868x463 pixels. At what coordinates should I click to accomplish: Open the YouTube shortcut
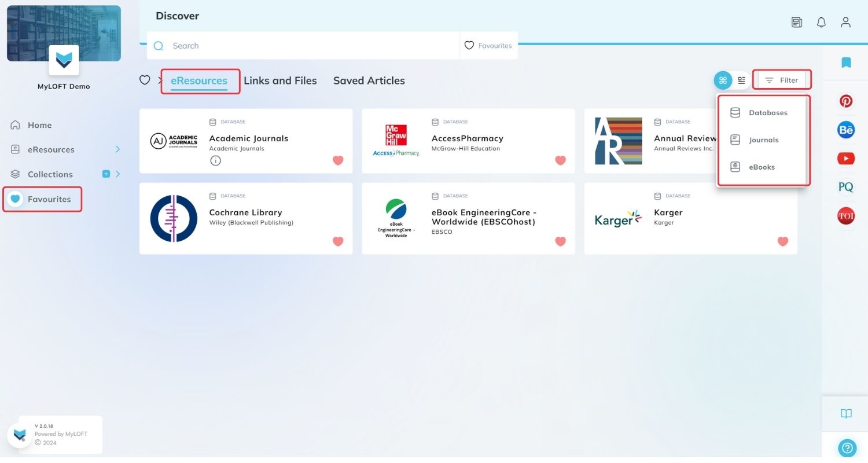tap(846, 158)
